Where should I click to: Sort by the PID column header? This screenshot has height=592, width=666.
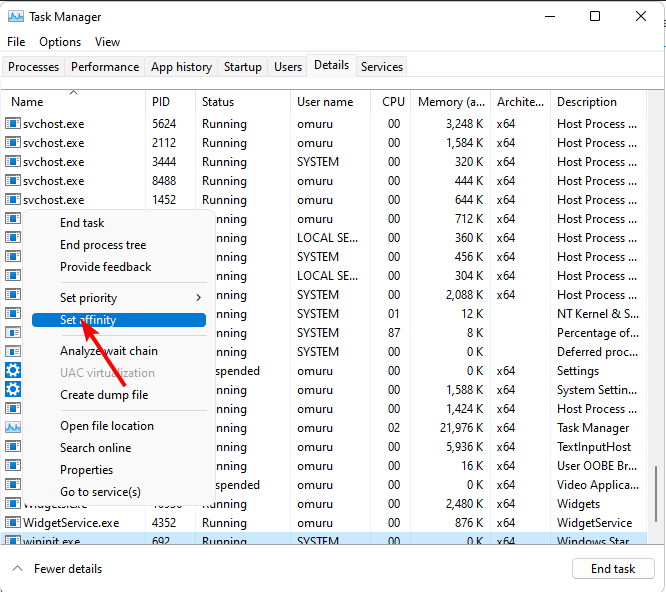tap(170, 102)
